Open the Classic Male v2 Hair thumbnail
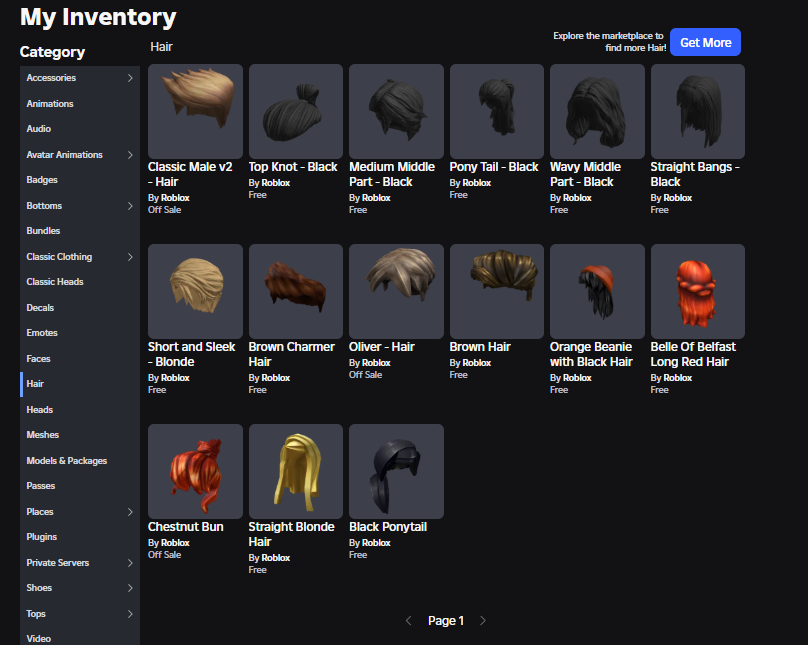Image resolution: width=808 pixels, height=645 pixels. coord(195,111)
